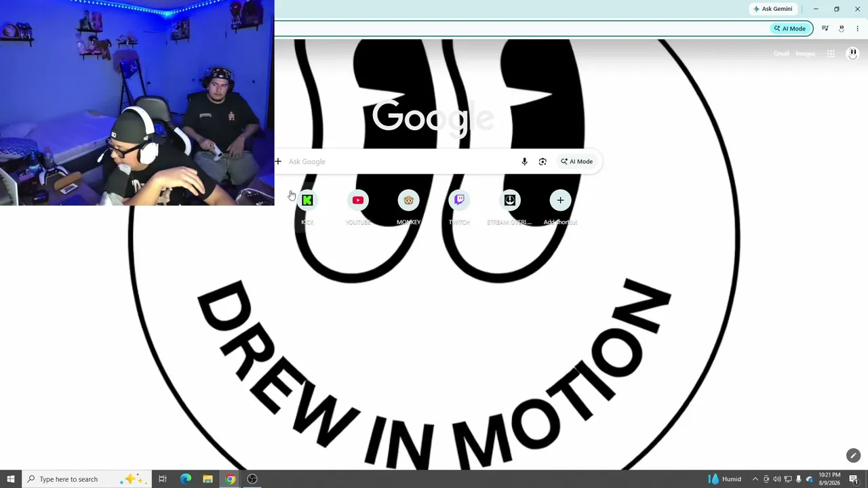Viewport: 868px width, 488px height.
Task: Click the Meet Now camera tray icon
Action: (x=766, y=479)
